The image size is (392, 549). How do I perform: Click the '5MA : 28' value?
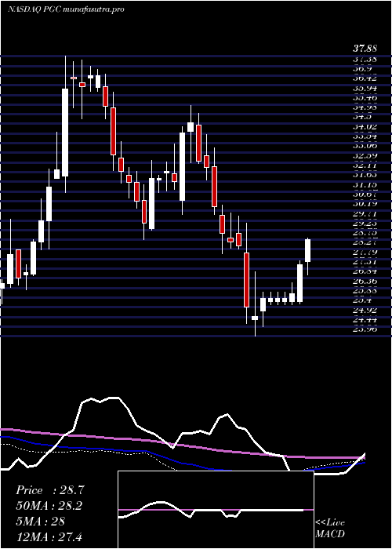click(x=40, y=521)
